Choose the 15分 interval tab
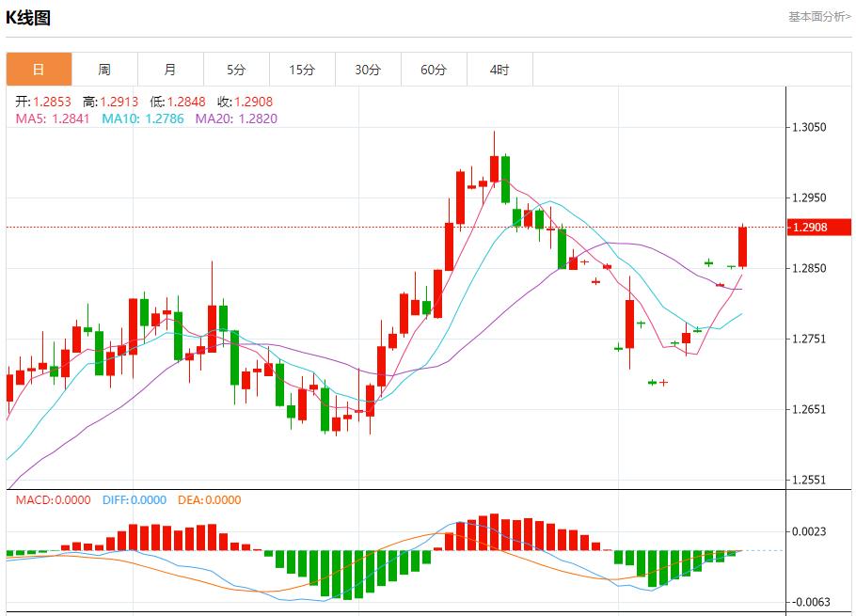This screenshot has height=616, width=856. pos(302,70)
